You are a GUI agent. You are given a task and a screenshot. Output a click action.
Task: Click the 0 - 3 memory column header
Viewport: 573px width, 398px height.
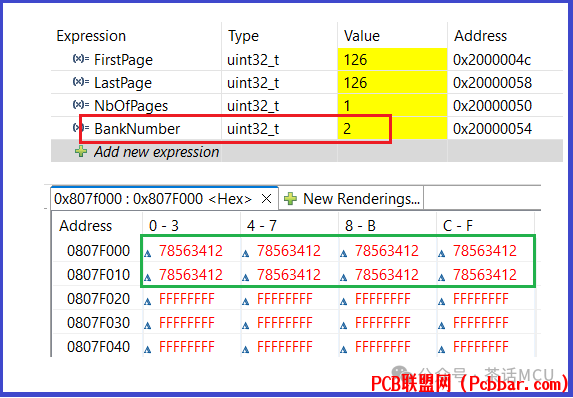[x=164, y=226]
